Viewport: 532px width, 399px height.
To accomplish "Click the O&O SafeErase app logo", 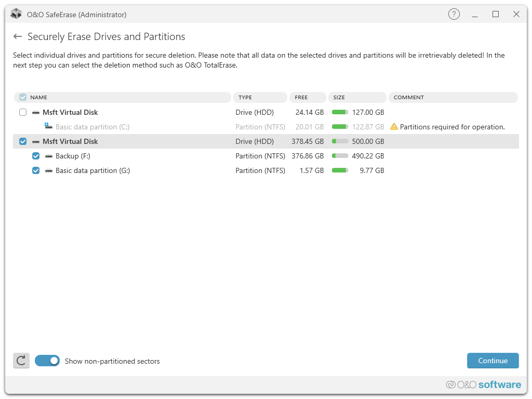I will click(x=16, y=15).
